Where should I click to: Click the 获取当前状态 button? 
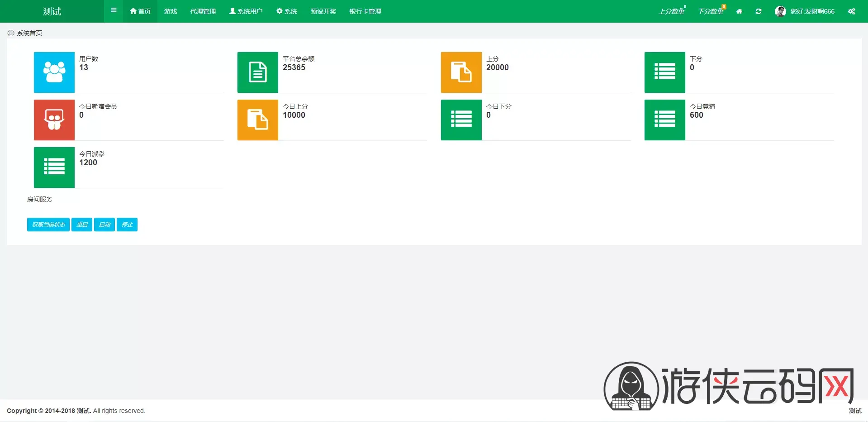tap(48, 225)
